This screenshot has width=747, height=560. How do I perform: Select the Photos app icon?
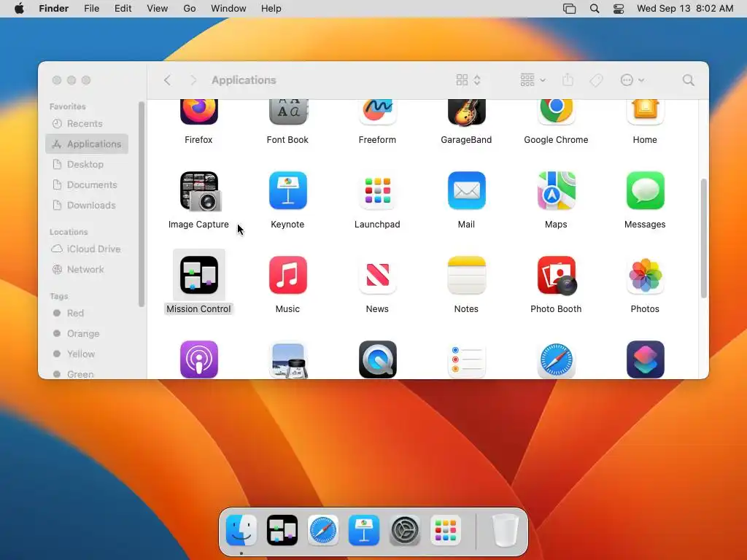(x=645, y=275)
